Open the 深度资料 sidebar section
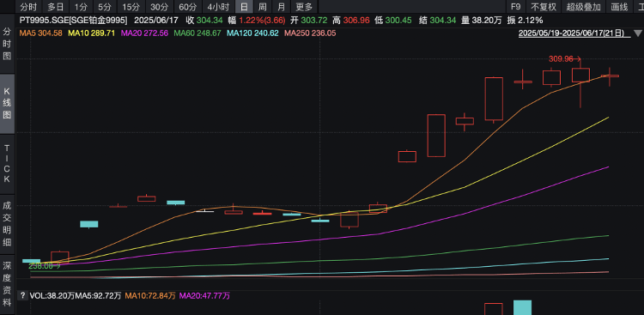The width and height of the screenshot is (644, 315). tap(7, 284)
